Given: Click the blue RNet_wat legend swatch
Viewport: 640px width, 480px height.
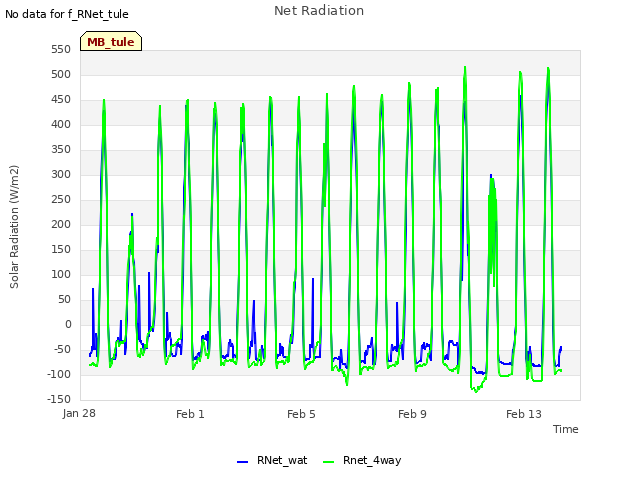Looking at the screenshot, I should [x=242, y=462].
